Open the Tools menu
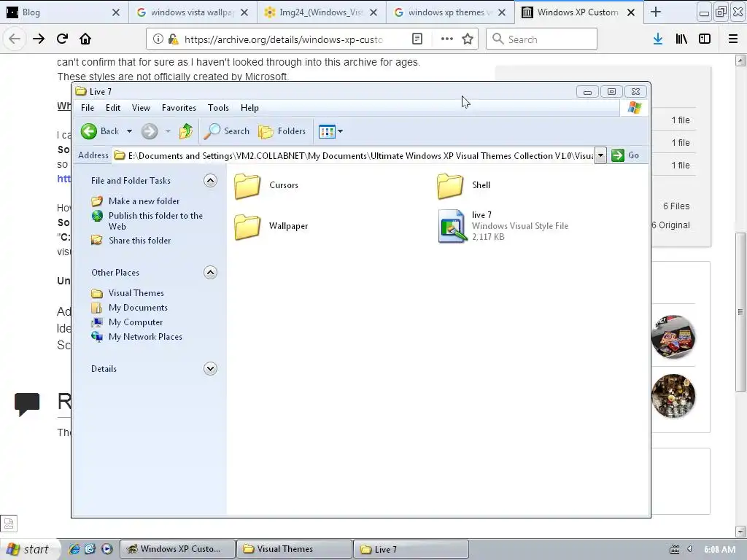Viewport: 747px width, 560px height. 218,108
